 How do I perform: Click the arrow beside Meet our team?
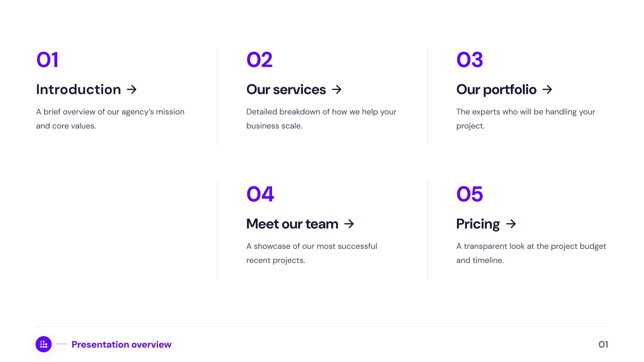click(349, 224)
